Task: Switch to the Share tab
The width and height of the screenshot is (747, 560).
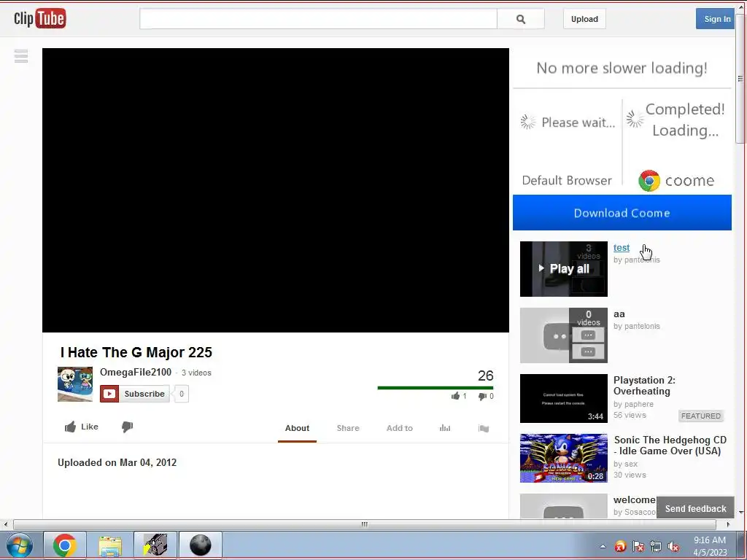Action: [x=348, y=428]
